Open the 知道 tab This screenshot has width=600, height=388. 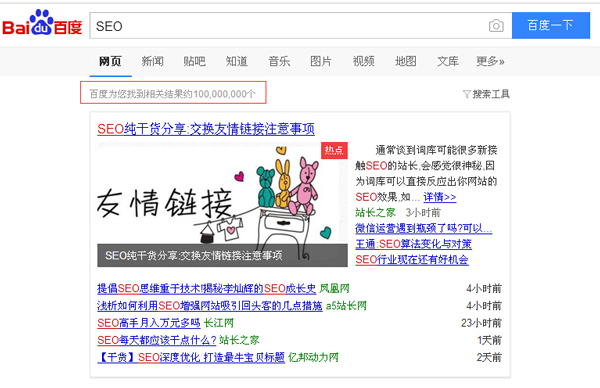(236, 61)
